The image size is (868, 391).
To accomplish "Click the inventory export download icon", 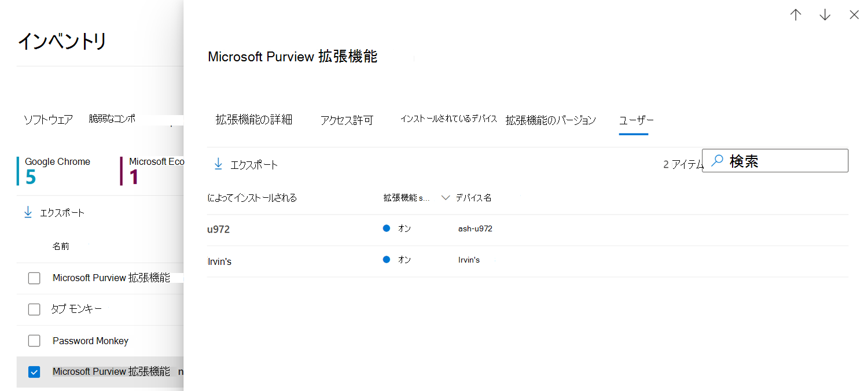I will (28, 212).
